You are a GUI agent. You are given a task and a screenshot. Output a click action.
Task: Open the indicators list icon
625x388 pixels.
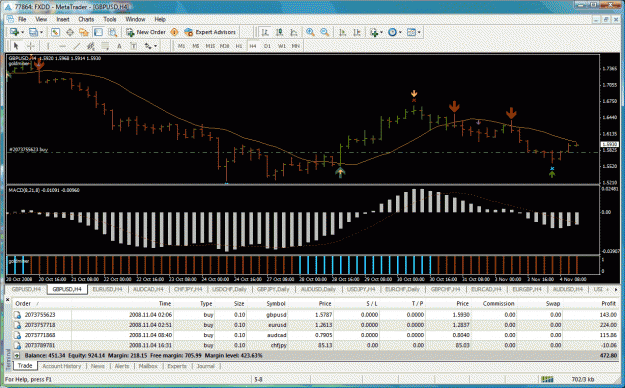[x=374, y=32]
